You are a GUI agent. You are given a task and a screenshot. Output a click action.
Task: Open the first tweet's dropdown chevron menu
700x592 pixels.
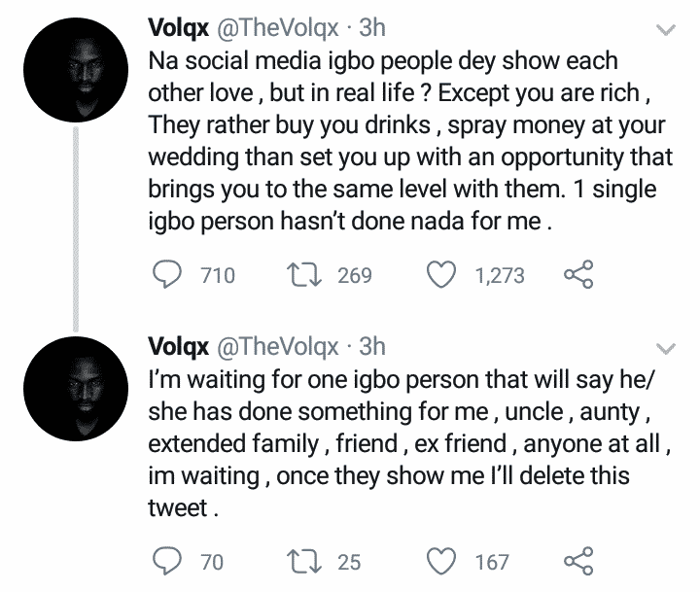tap(665, 32)
